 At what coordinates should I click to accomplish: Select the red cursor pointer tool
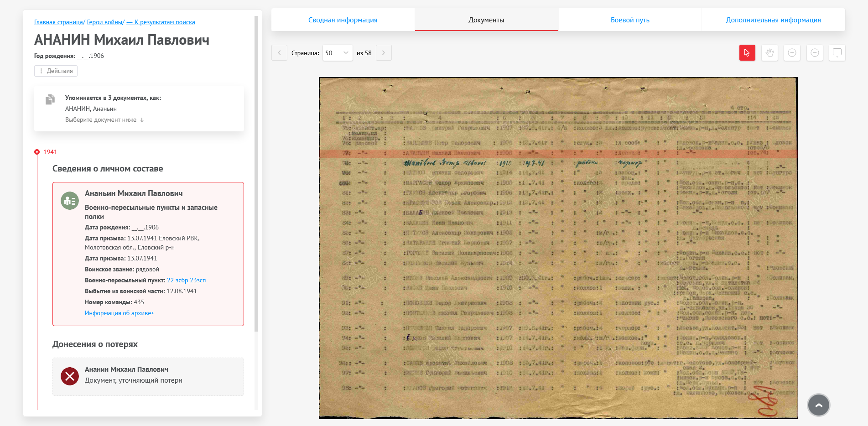(x=747, y=53)
